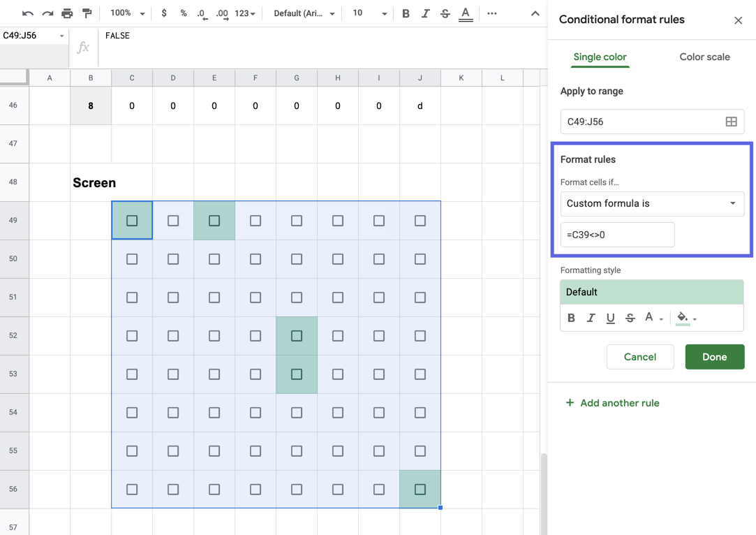Toggle the checkbox in cell G52
756x535 pixels.
297,336
